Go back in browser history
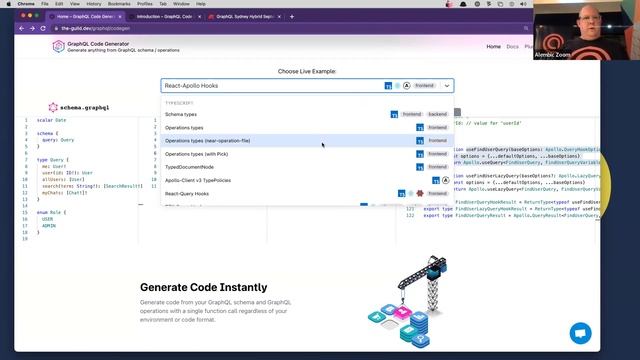 (22, 29)
